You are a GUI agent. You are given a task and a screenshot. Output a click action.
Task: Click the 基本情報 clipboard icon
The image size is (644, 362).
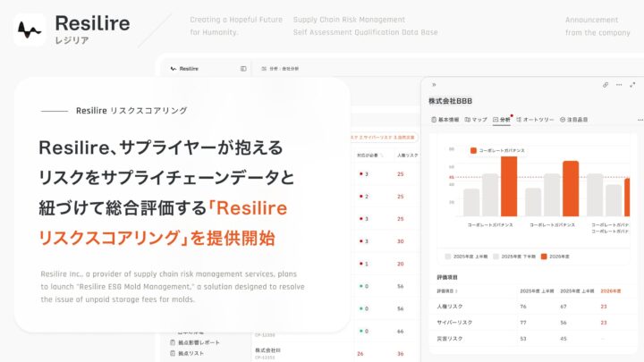coord(434,120)
